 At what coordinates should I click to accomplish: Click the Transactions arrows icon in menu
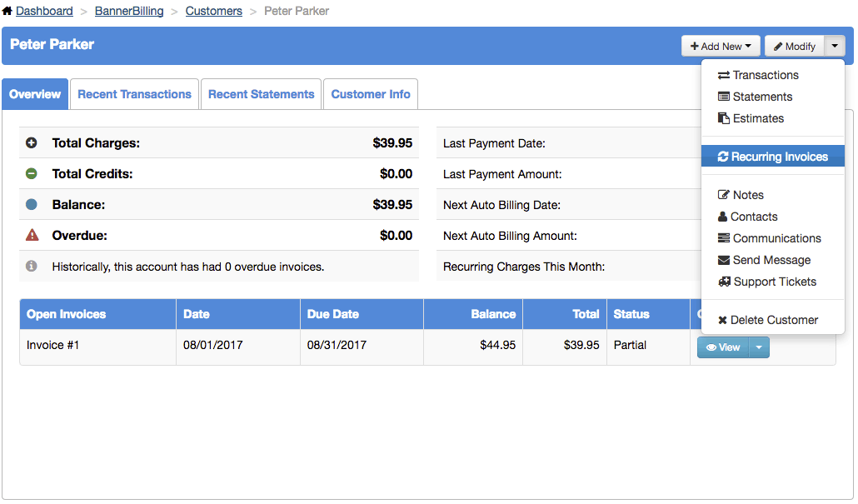723,75
